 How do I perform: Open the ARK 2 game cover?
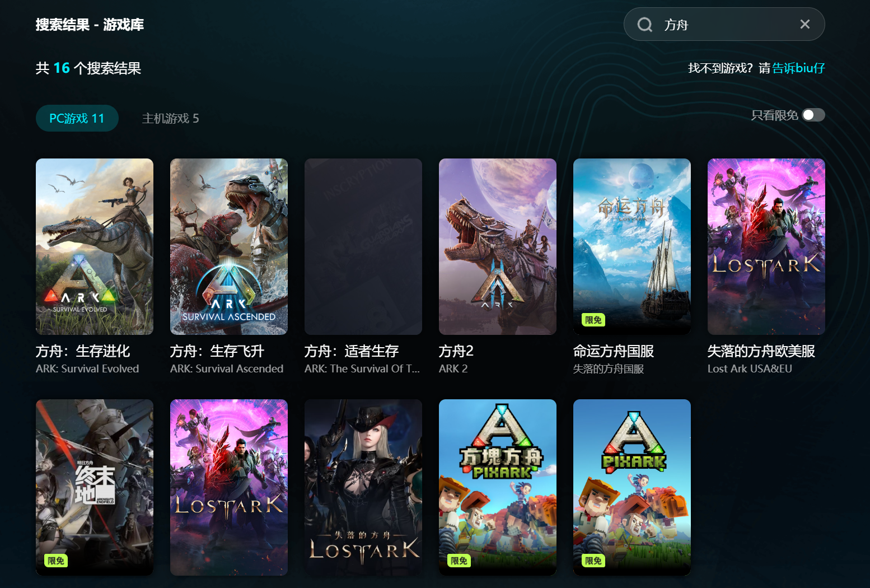click(498, 246)
